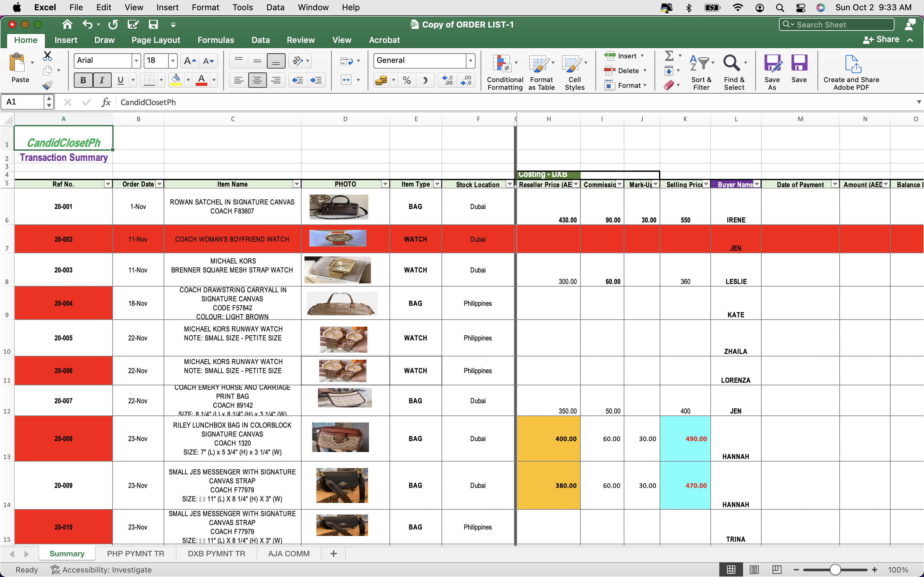Toggle Italic formatting

pos(102,80)
